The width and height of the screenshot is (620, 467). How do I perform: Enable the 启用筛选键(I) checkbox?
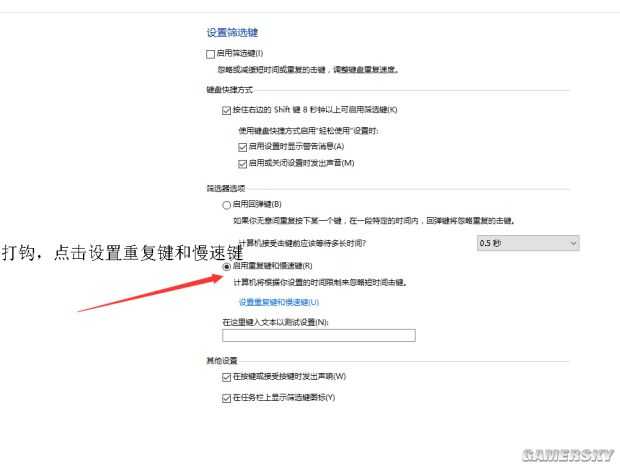211,53
